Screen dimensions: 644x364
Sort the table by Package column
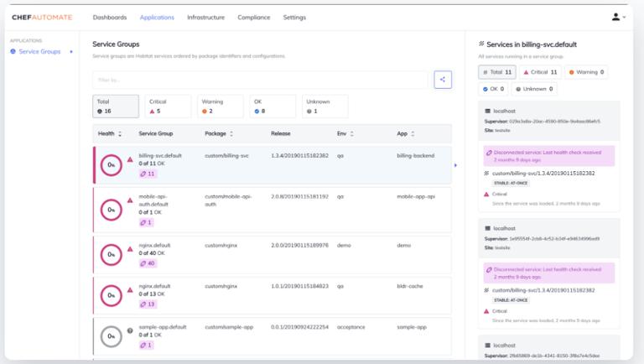(219, 133)
